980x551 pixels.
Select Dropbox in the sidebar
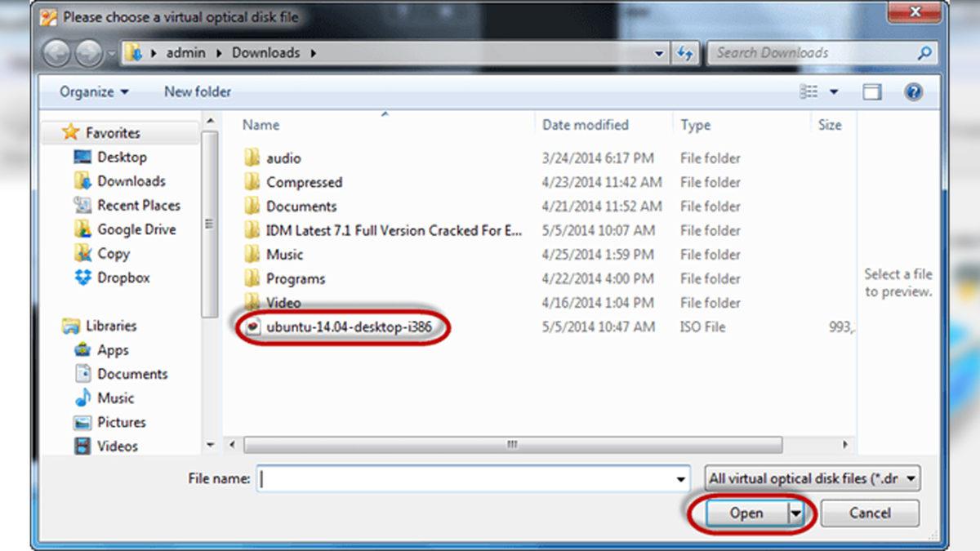coord(122,278)
